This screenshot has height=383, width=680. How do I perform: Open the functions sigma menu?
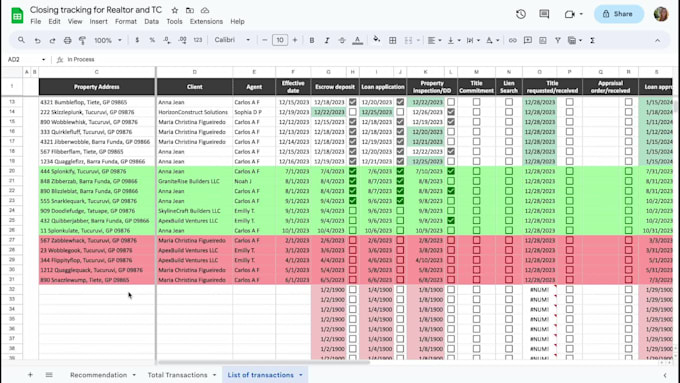[x=592, y=40]
